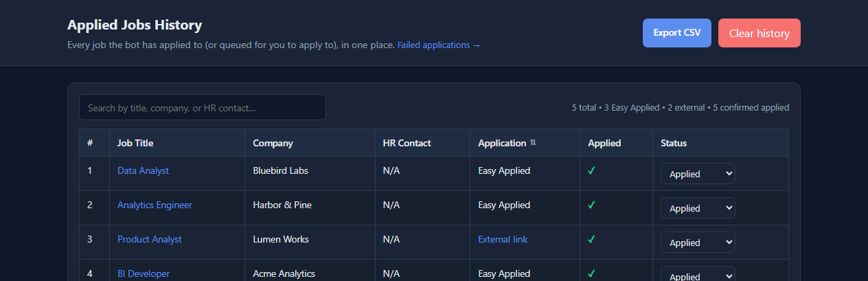The height and width of the screenshot is (281, 868).
Task: Click the HR Contact column header
Action: [423, 143]
